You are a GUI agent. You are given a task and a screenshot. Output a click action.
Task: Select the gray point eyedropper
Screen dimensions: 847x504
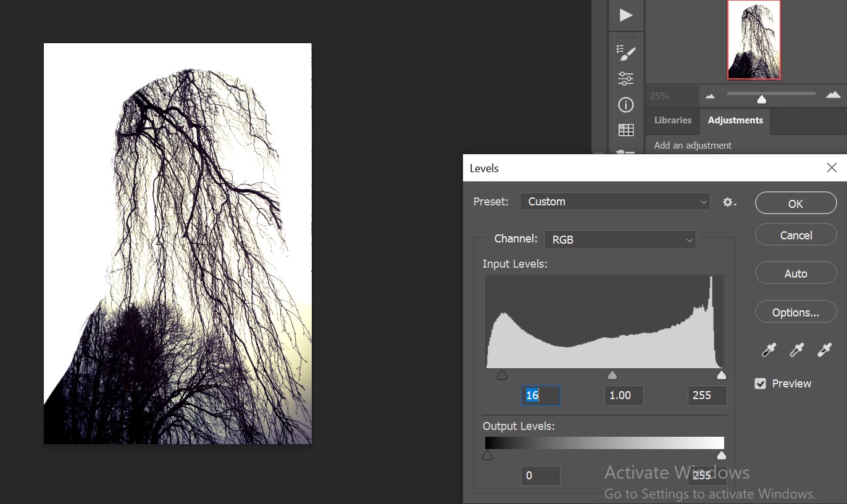[796, 350]
